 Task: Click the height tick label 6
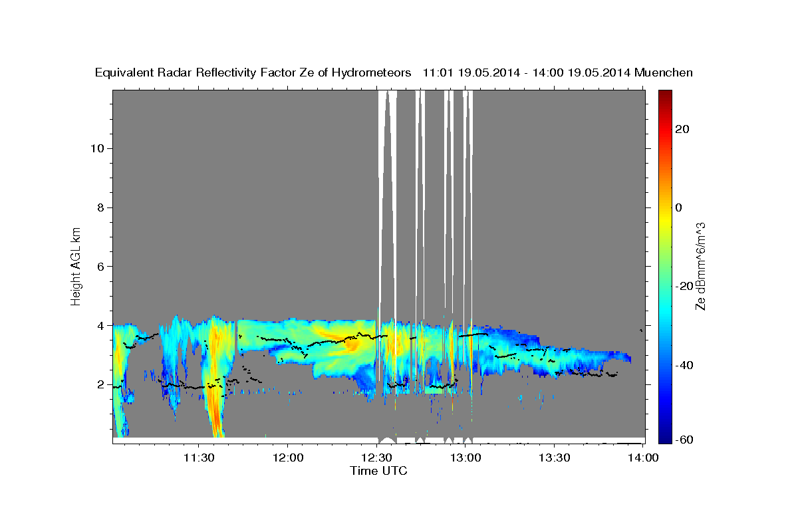101,267
